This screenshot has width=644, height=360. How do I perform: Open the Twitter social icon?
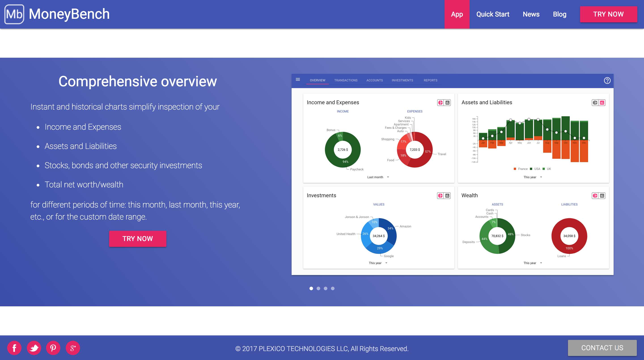click(34, 348)
